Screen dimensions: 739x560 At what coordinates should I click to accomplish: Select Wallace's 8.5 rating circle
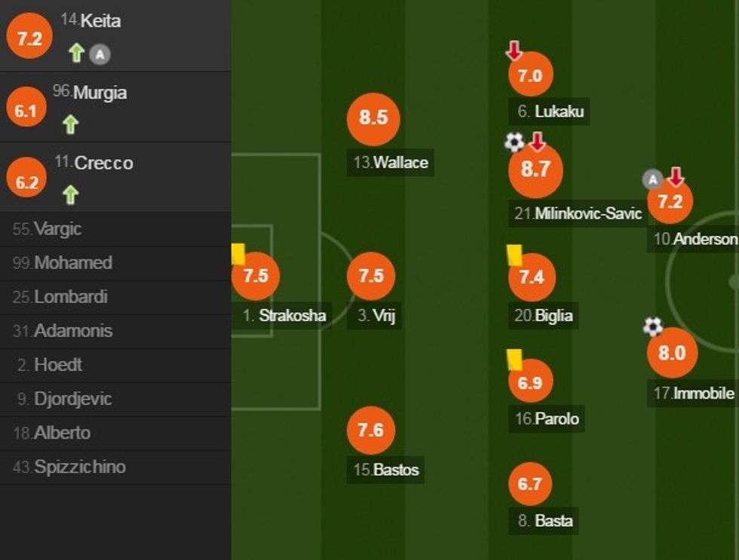point(373,118)
